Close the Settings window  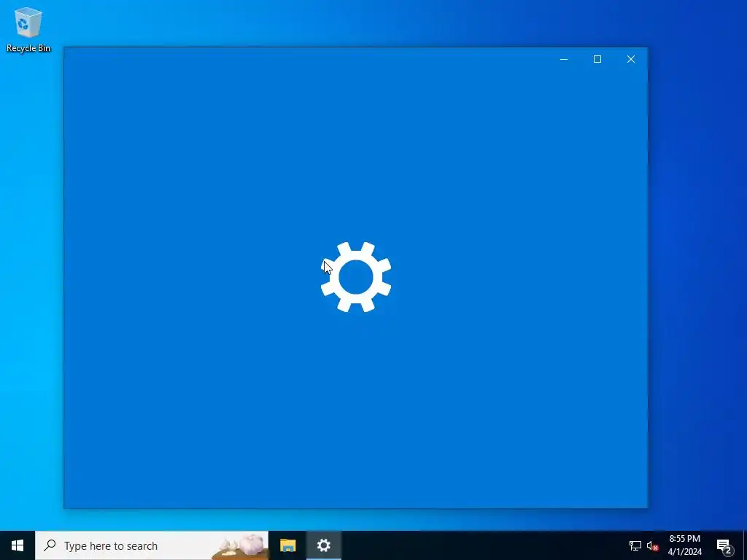click(631, 59)
